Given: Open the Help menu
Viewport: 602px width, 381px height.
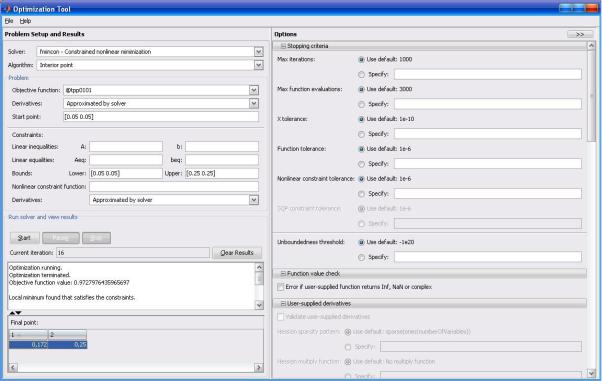Looking at the screenshot, I should pyautogui.click(x=25, y=21).
